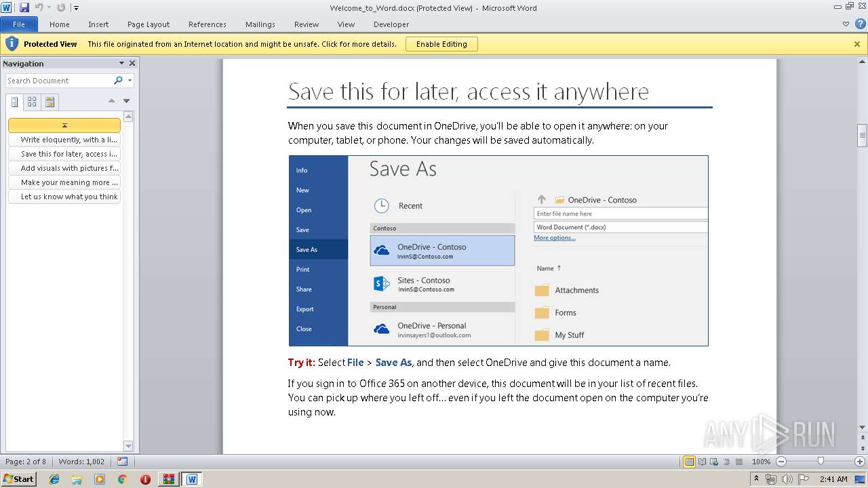The image size is (868, 488).
Task: Launch Opera browser from the taskbar
Action: point(145,479)
